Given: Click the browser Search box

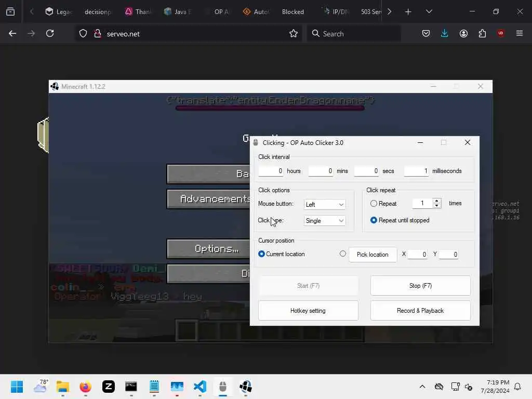Looking at the screenshot, I should point(353,34).
